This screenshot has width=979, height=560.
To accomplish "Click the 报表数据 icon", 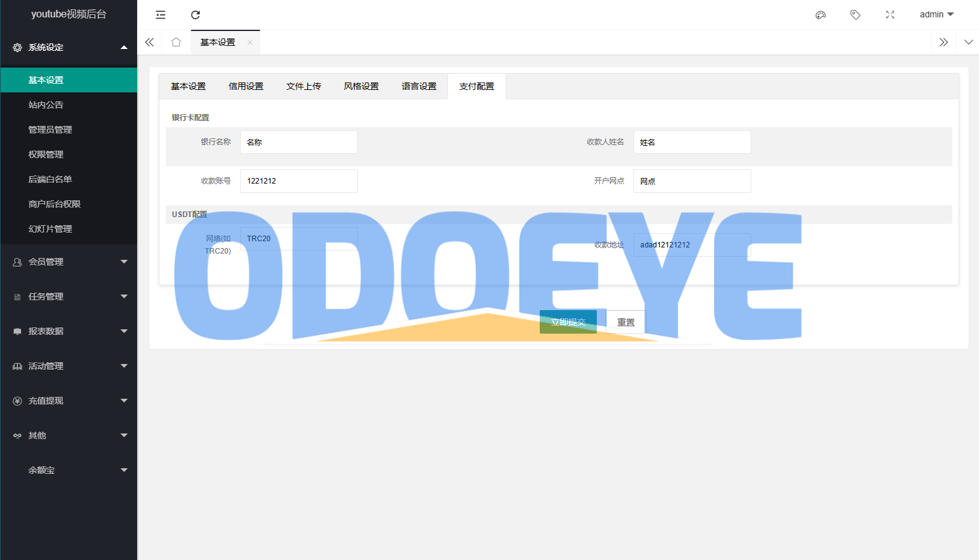I will coord(17,331).
